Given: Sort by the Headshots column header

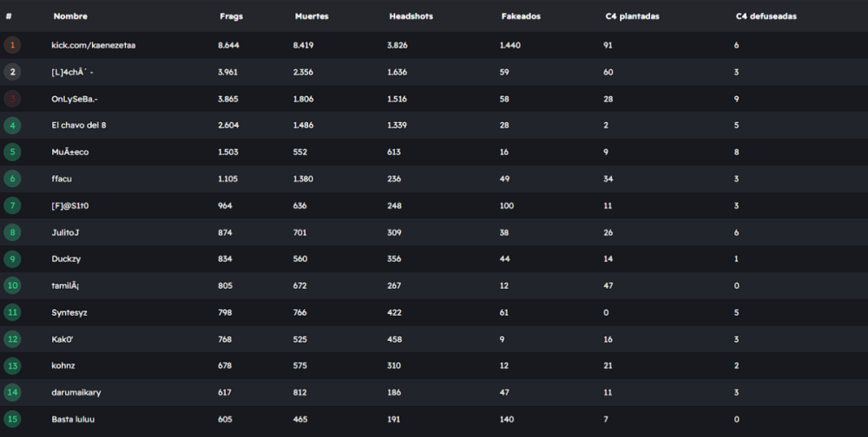Looking at the screenshot, I should tap(411, 16).
